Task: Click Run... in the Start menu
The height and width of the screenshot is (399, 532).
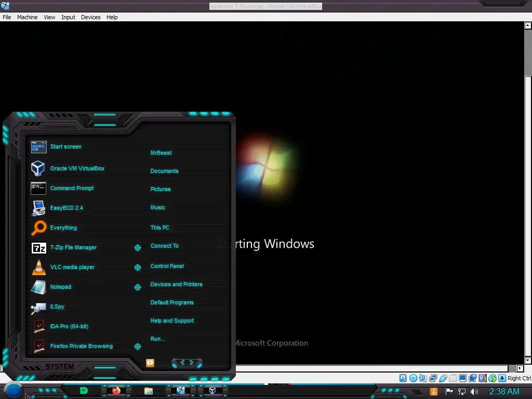Action: 158,339
